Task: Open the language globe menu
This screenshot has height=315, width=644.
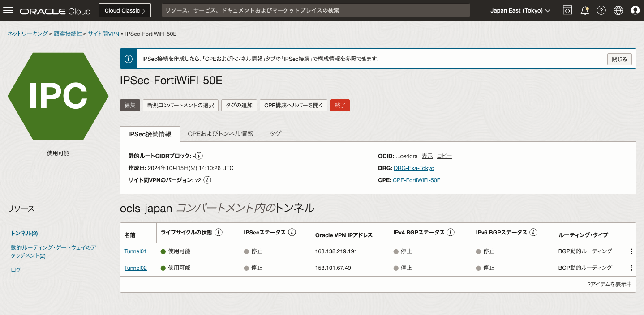Action: [618, 10]
